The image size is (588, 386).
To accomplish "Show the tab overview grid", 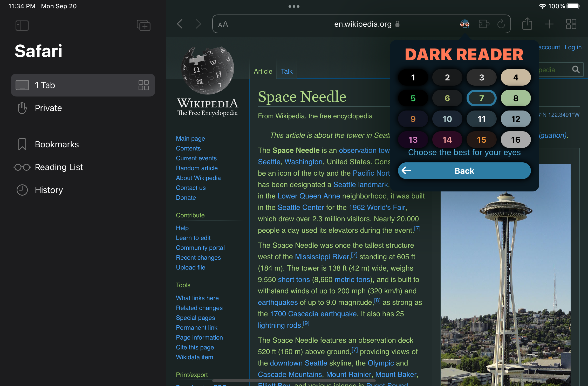I will [571, 24].
